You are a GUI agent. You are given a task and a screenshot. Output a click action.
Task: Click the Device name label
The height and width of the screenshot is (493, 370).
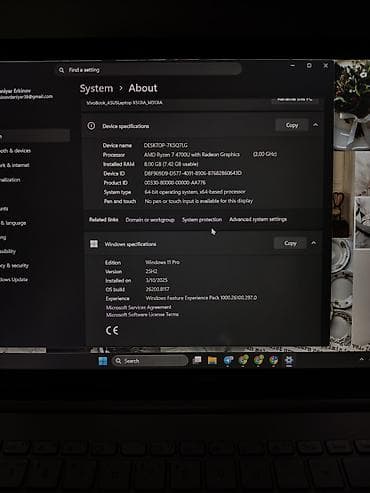117,145
